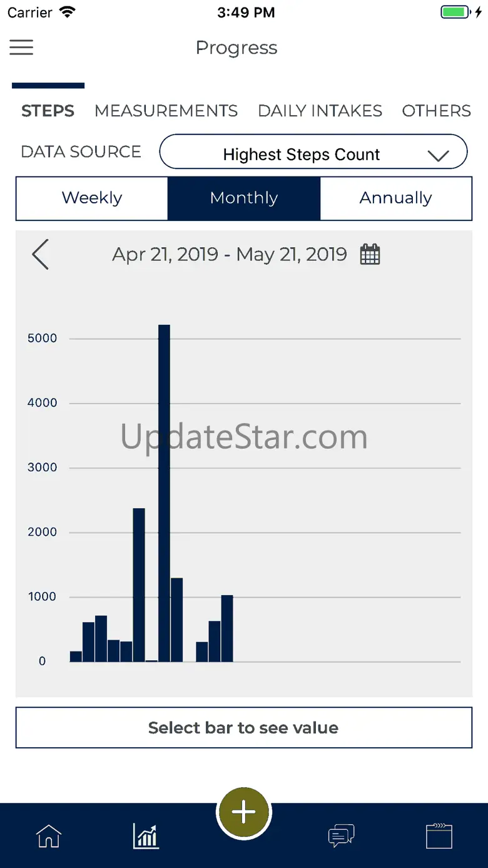Open the chat messages icon
The width and height of the screenshot is (488, 868).
(342, 836)
